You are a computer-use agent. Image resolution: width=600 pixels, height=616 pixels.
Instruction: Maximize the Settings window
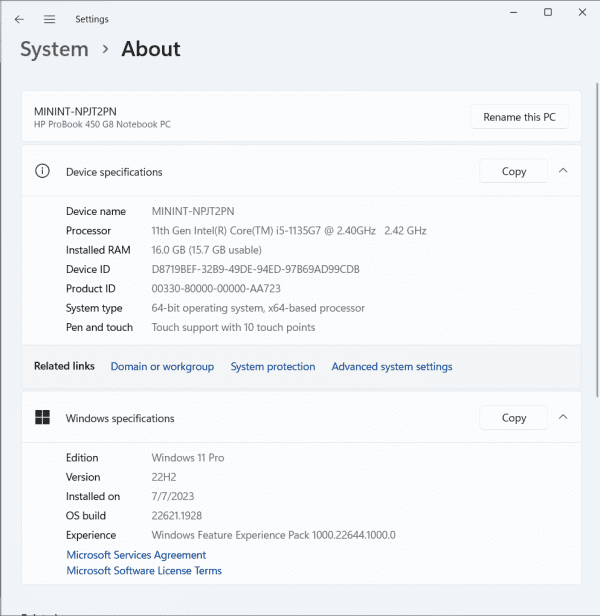tap(548, 12)
